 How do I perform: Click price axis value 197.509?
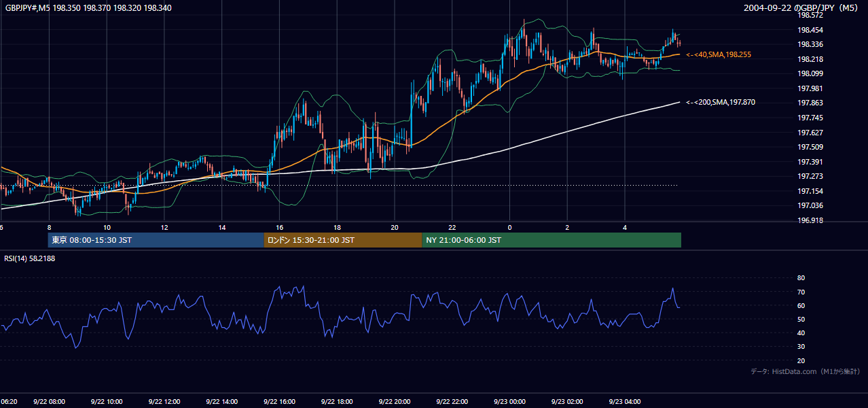tap(810, 147)
